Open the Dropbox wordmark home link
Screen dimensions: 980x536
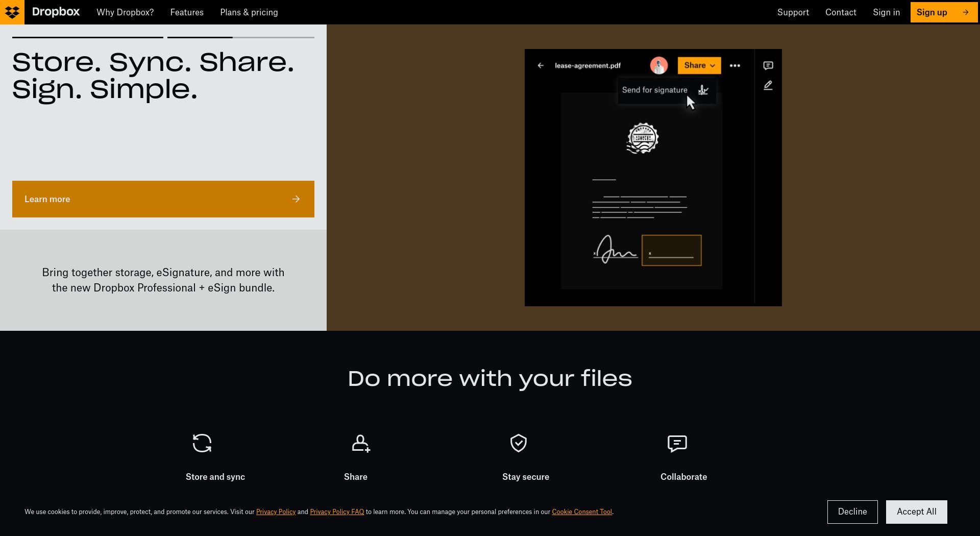click(x=56, y=12)
